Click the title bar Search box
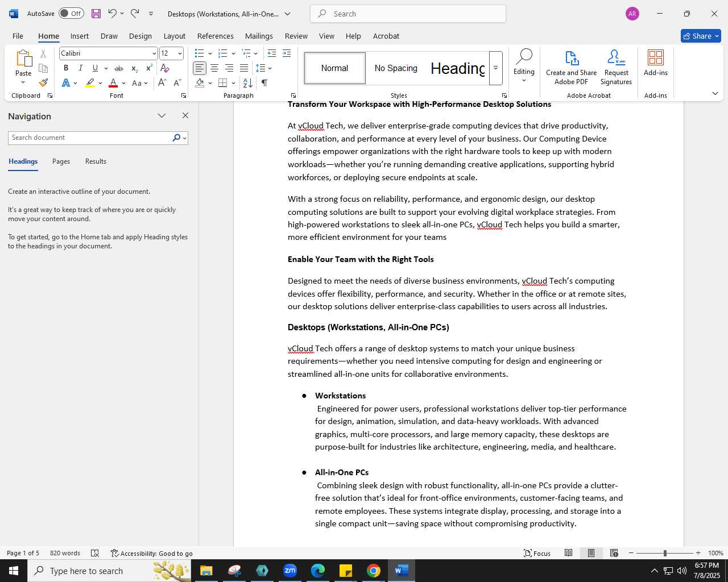The width and height of the screenshot is (728, 582). (x=408, y=14)
